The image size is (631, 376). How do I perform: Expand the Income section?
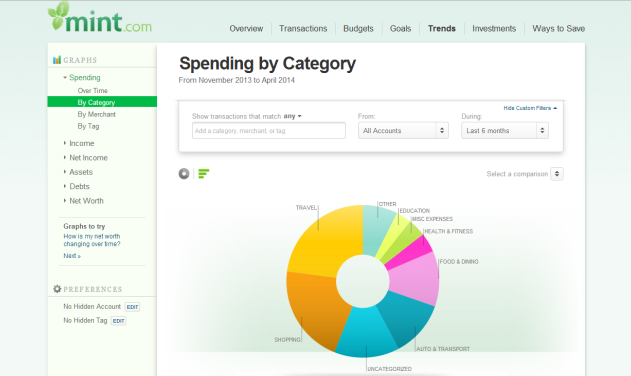pyautogui.click(x=79, y=143)
